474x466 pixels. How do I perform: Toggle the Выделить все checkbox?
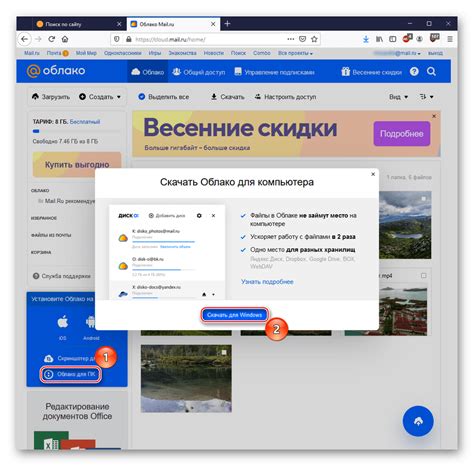[x=142, y=97]
